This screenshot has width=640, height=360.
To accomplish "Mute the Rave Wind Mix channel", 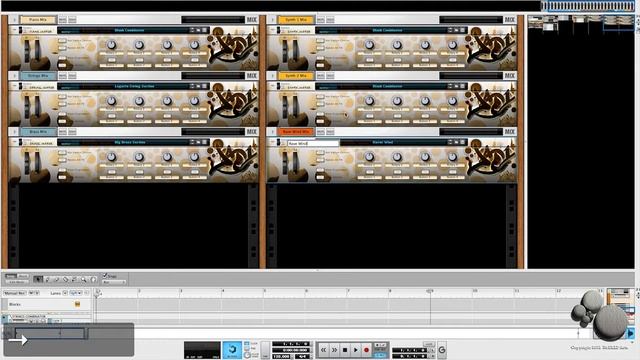I will coord(320,132).
